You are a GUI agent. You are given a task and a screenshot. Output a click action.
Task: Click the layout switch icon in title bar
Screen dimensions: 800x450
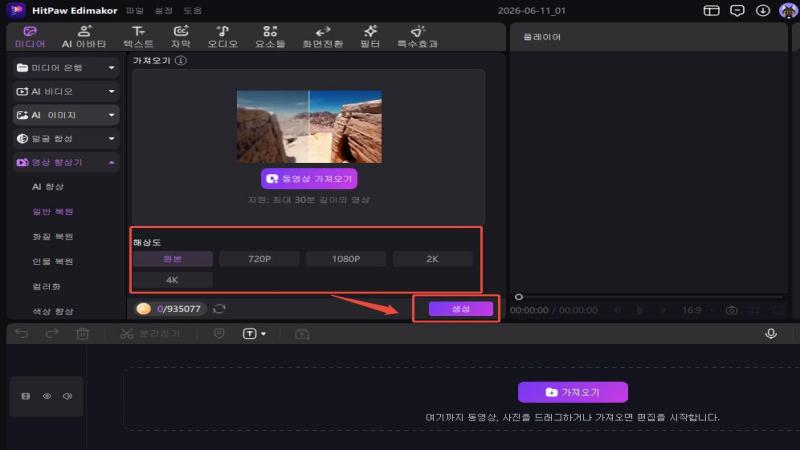711,11
